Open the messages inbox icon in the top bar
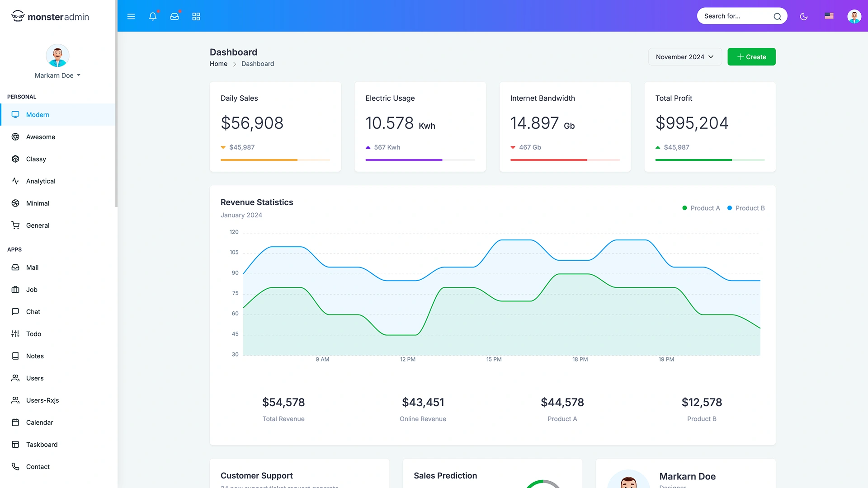This screenshot has width=868, height=488. [175, 16]
